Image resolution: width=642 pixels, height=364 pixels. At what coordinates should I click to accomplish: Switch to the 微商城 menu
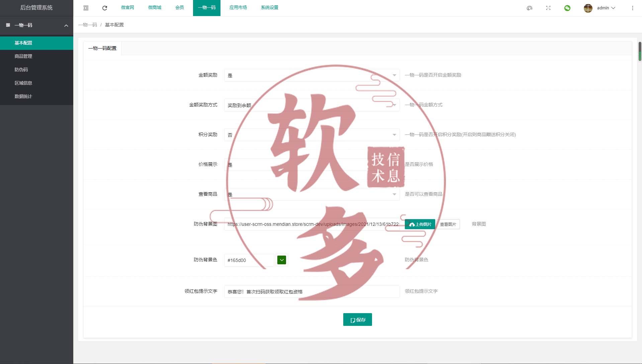[x=154, y=8]
